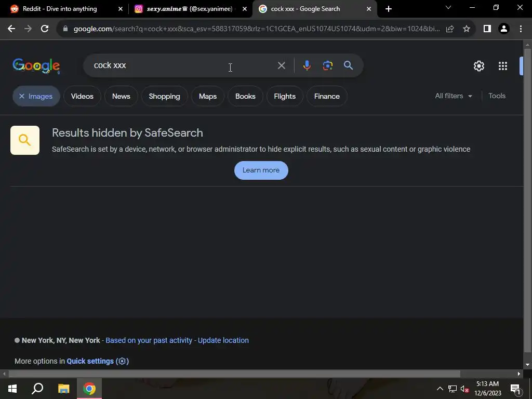Click the horizontal page scrollbar
Image resolution: width=532 pixels, height=399 pixels.
[x=234, y=374]
